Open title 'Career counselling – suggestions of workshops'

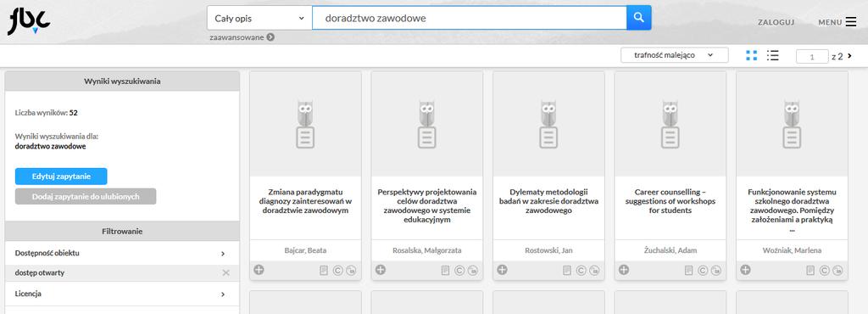670,202
